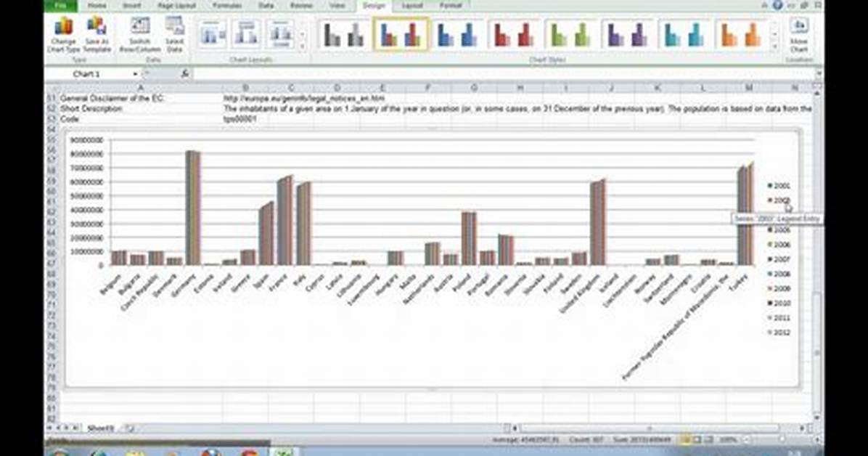868x456 pixels.
Task: Click the Turkey bar cluster
Action: 745,215
